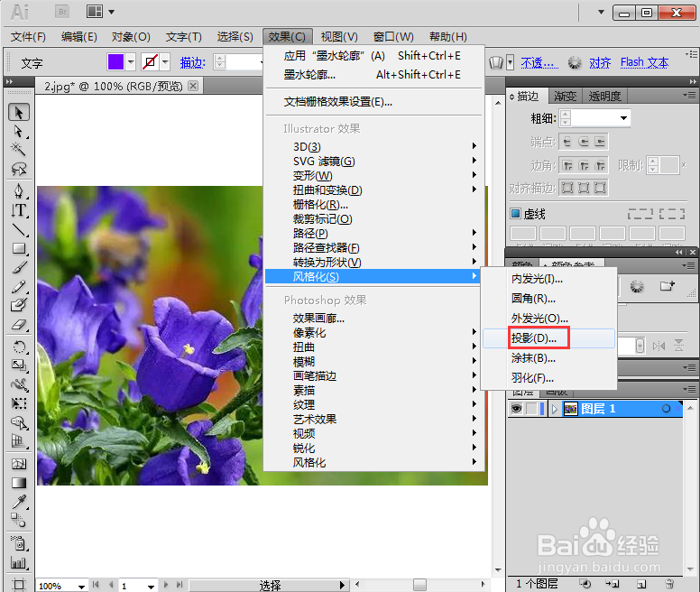Click the none stroke color swatch
700x592 pixels.
click(x=151, y=62)
